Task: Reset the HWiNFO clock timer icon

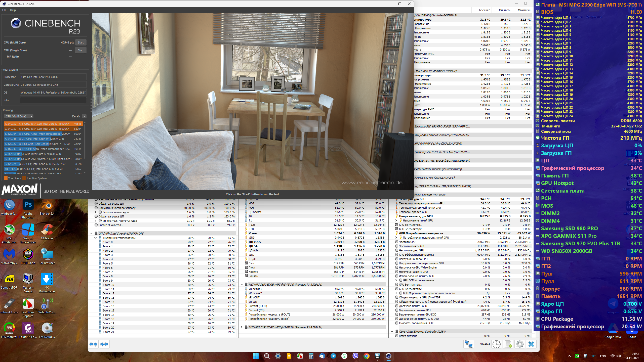Action: coord(496,344)
